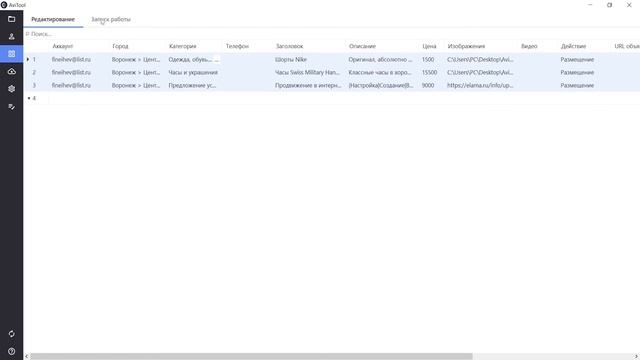This screenshot has height=360, width=640.
Task: Click the scroll left arrow at bottom
Action: point(27,356)
